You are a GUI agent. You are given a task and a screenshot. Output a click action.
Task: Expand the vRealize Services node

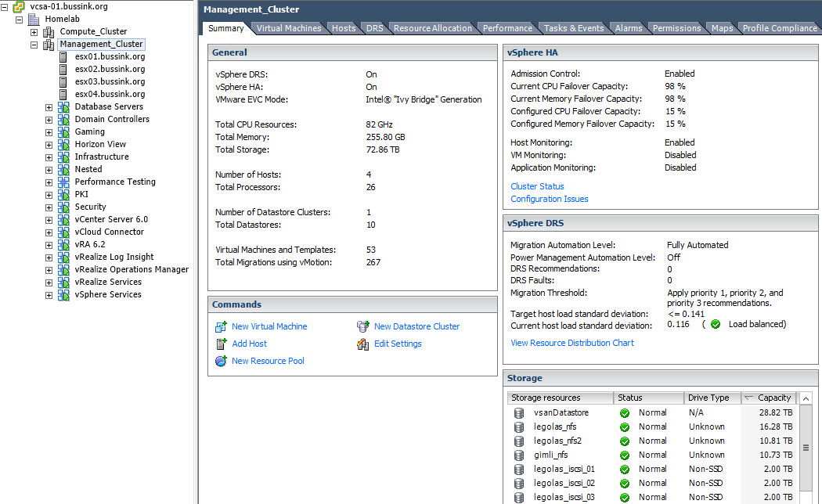pyautogui.click(x=49, y=283)
